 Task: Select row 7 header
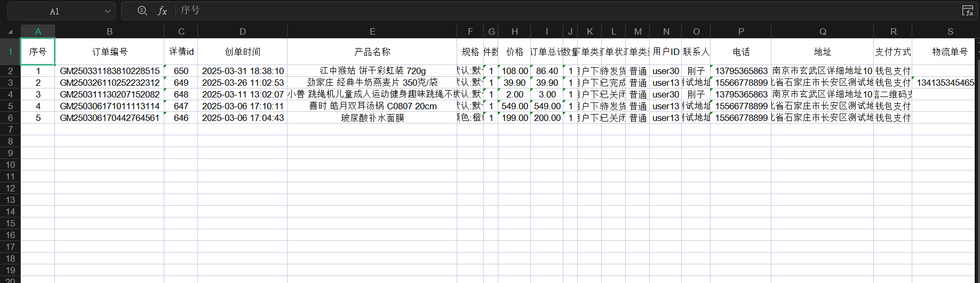point(10,130)
